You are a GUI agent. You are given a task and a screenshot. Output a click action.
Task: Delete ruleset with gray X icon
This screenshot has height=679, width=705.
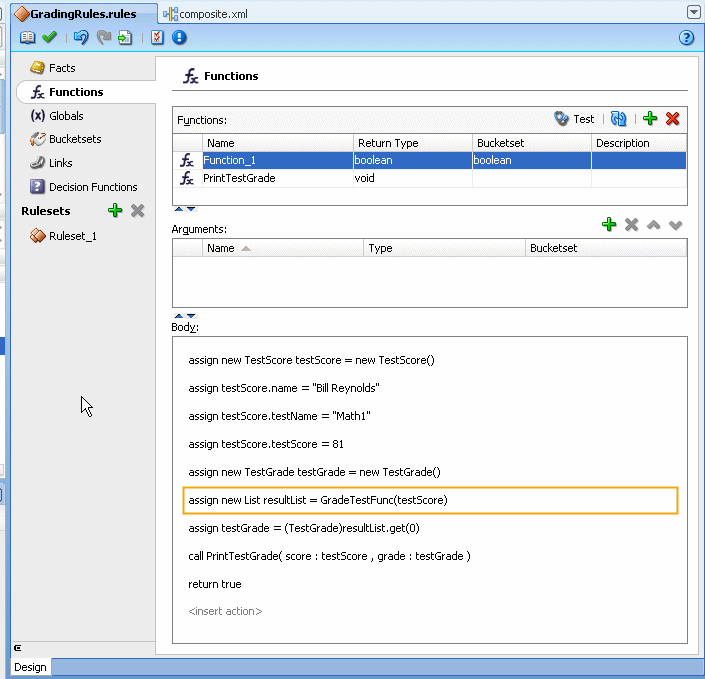(138, 210)
